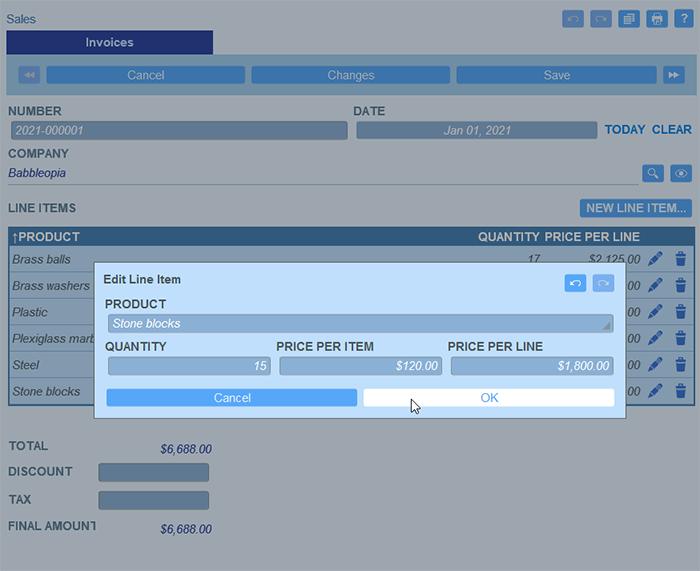The width and height of the screenshot is (700, 571).
Task: Click the CLEAR date link
Action: point(671,130)
